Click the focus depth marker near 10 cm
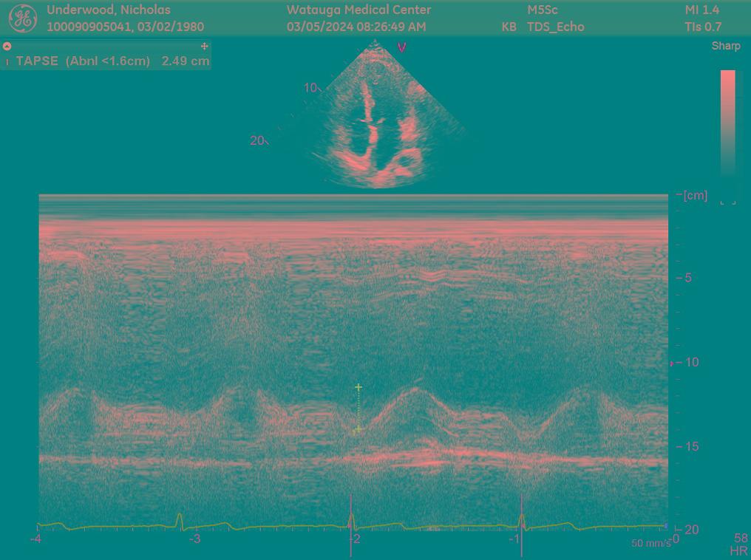This screenshot has height=560, width=751. coord(671,363)
